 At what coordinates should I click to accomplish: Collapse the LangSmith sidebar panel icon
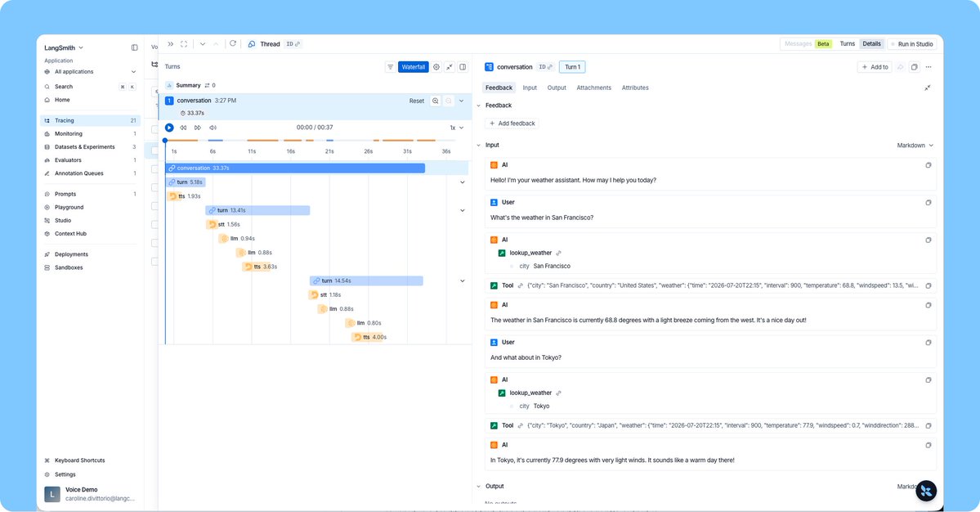134,47
